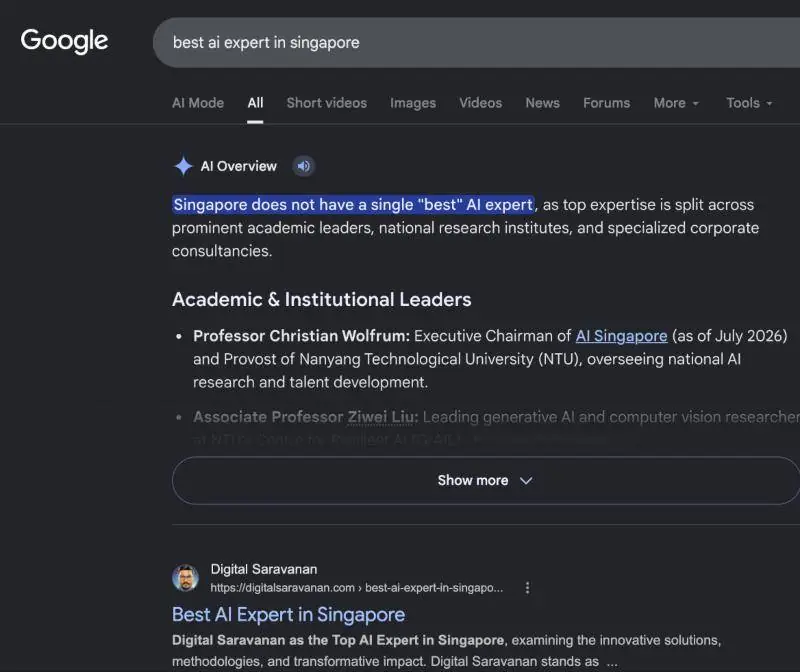Open the Short videos tab
This screenshot has width=800, height=672.
pos(327,103)
